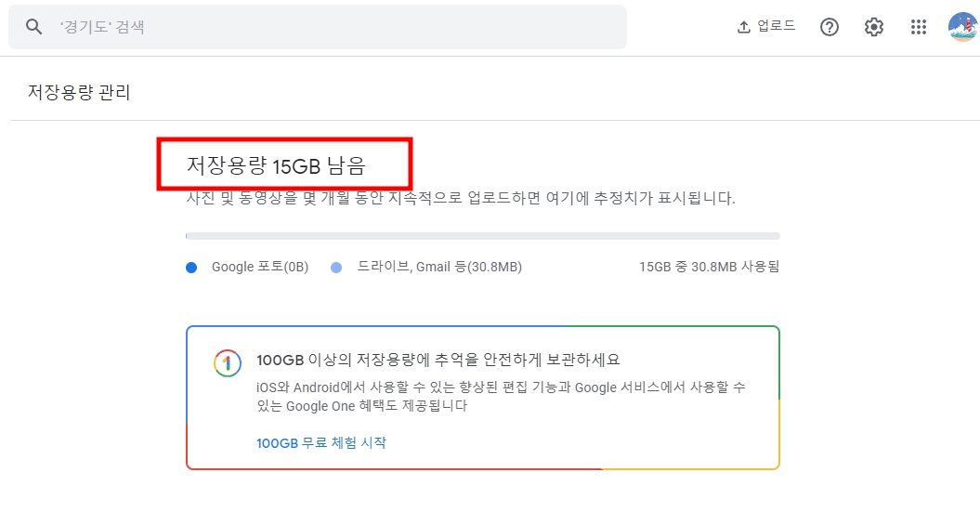Image resolution: width=980 pixels, height=512 pixels.
Task: Click the blue Google 포토 legend dot
Action: click(x=191, y=268)
